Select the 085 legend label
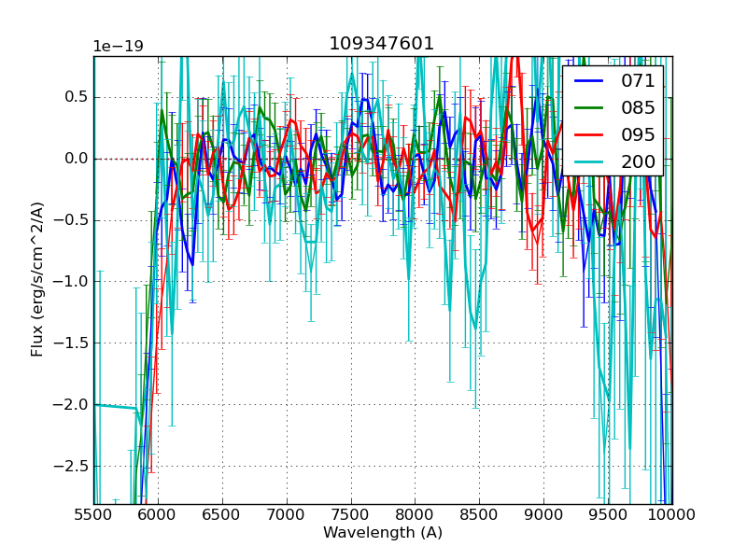Screen dimensions: 747x560 (639, 107)
